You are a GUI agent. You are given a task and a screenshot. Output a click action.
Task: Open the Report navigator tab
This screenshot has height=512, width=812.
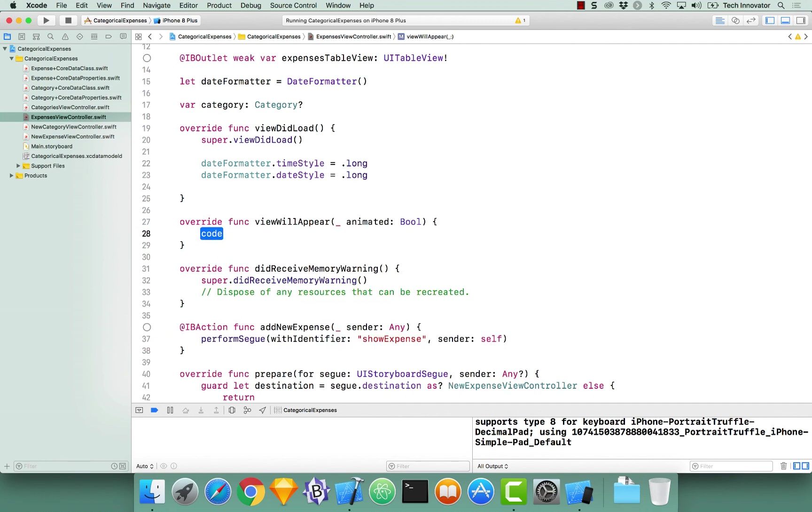pos(123,37)
